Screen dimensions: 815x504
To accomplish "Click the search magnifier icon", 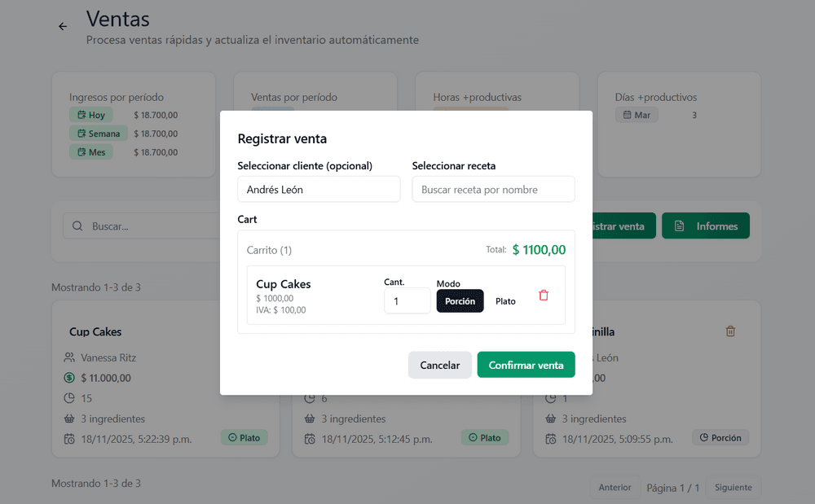I will click(x=77, y=226).
